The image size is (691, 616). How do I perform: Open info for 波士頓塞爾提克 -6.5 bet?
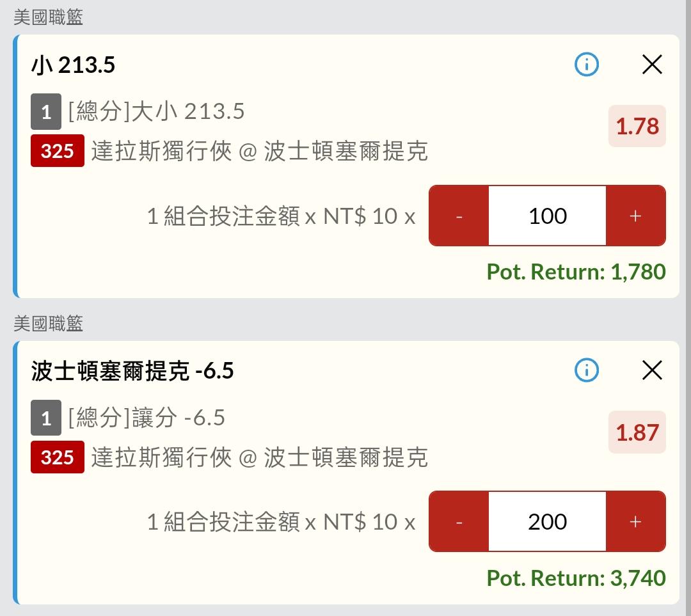tap(587, 370)
